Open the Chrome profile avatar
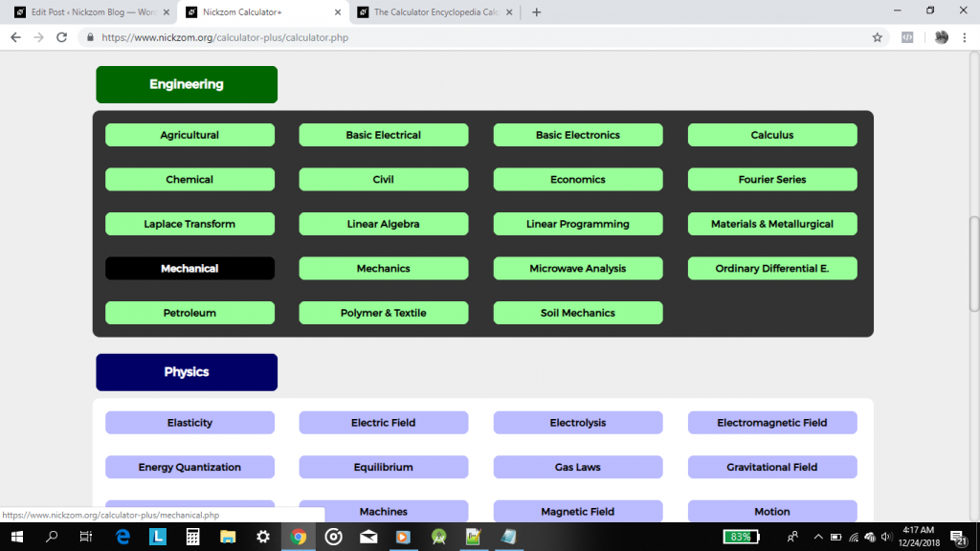The height and width of the screenshot is (551, 980). (942, 37)
